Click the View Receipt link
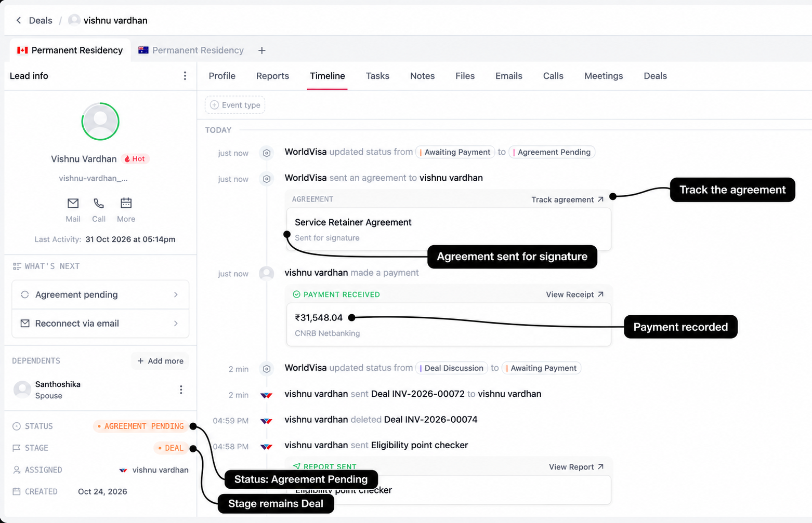 point(574,294)
